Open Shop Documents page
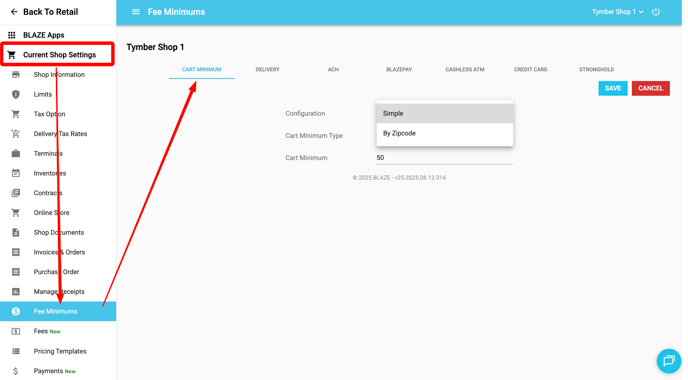Image resolution: width=688 pixels, height=380 pixels. (x=59, y=233)
